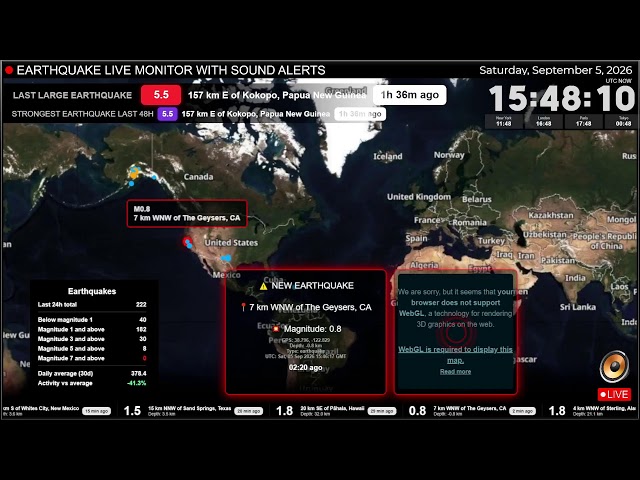Click the pin icon before '7 km WNW of The Geysers, CA' in the New Earthquake panel

click(x=243, y=307)
